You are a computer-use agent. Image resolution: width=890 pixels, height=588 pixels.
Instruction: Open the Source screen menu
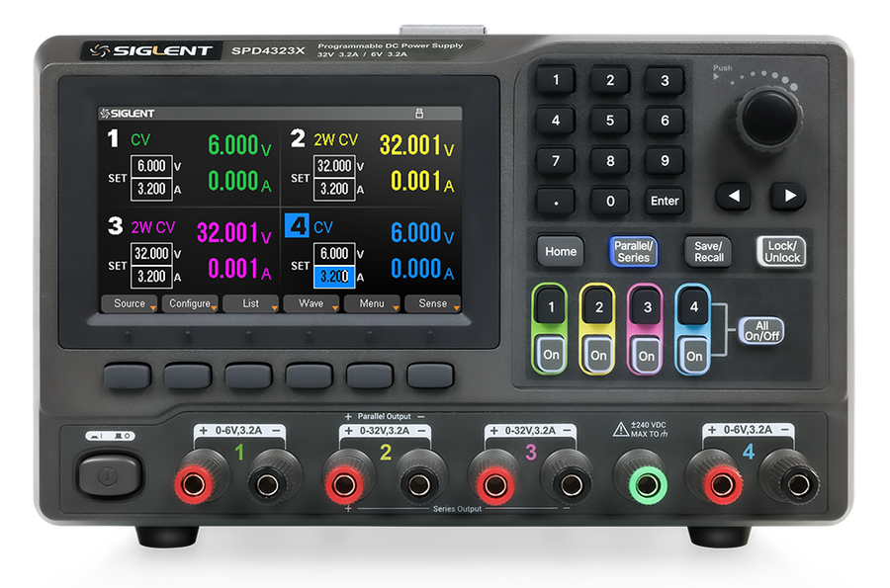(x=129, y=303)
